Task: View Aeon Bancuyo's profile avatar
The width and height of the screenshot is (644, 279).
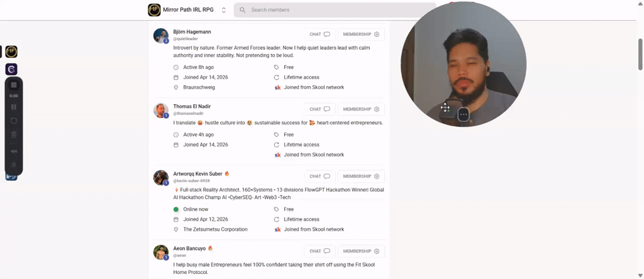Action: 161,253
